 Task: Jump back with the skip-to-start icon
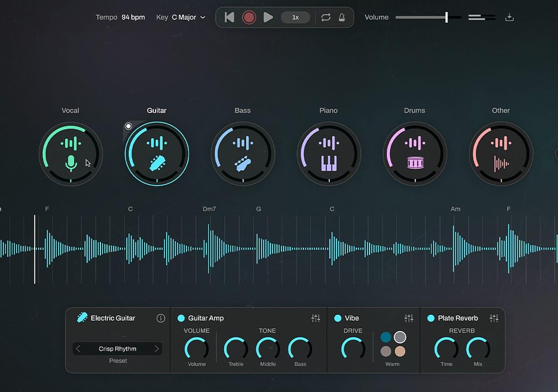[229, 17]
